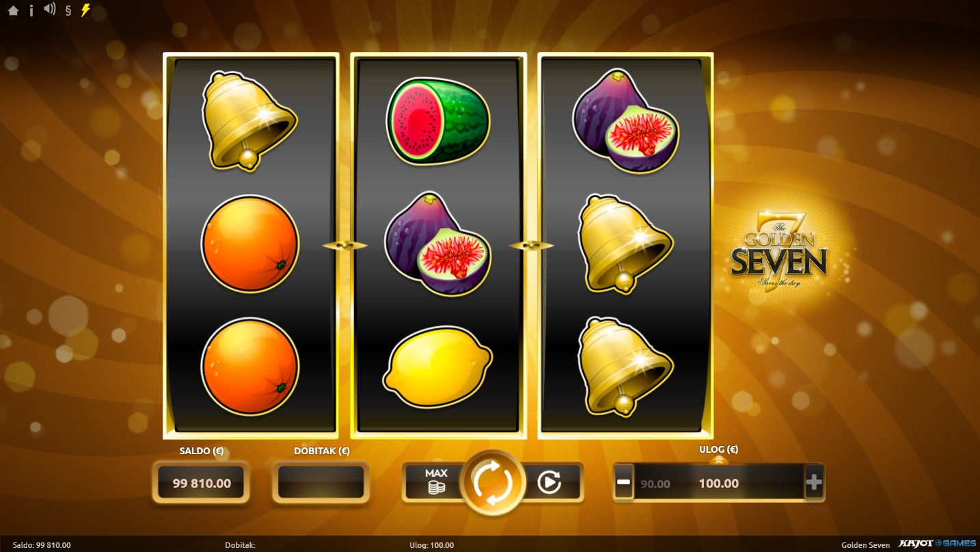Start autoplay mode
Screen dimensions: 980x552
pyautogui.click(x=549, y=482)
